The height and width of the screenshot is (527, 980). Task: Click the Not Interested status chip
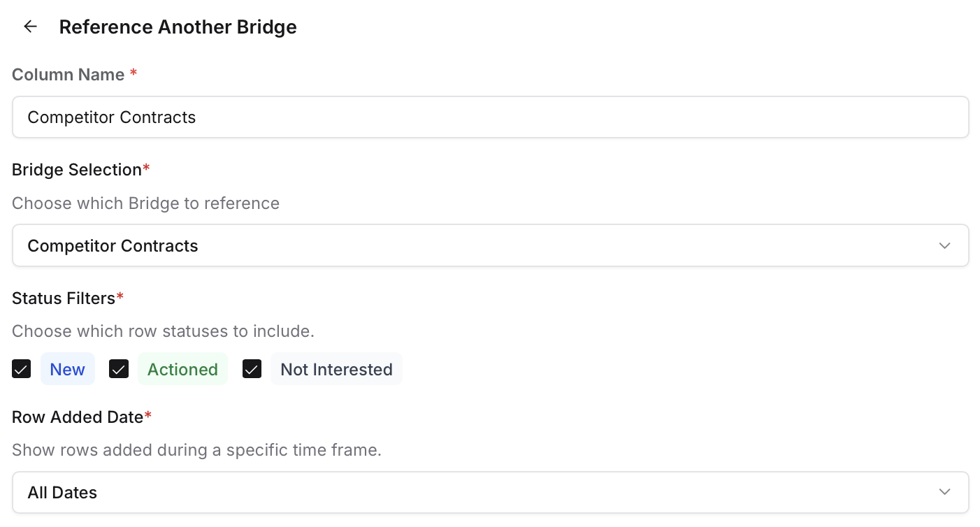pos(336,369)
